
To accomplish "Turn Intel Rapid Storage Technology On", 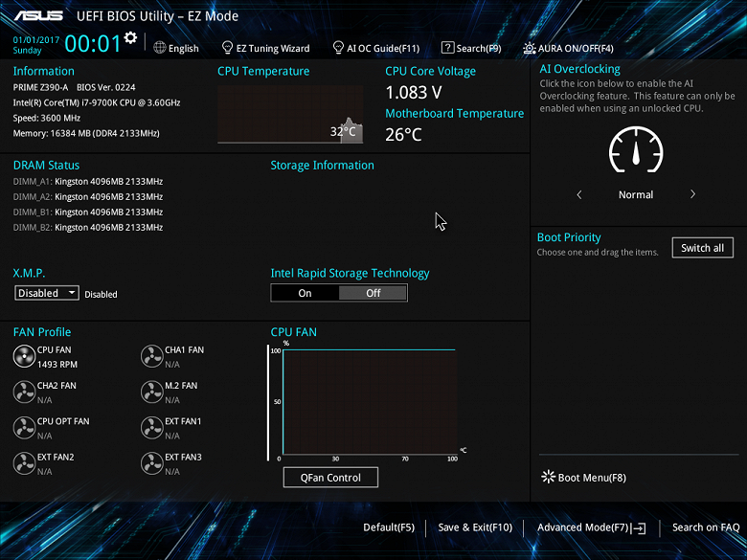I will (305, 293).
